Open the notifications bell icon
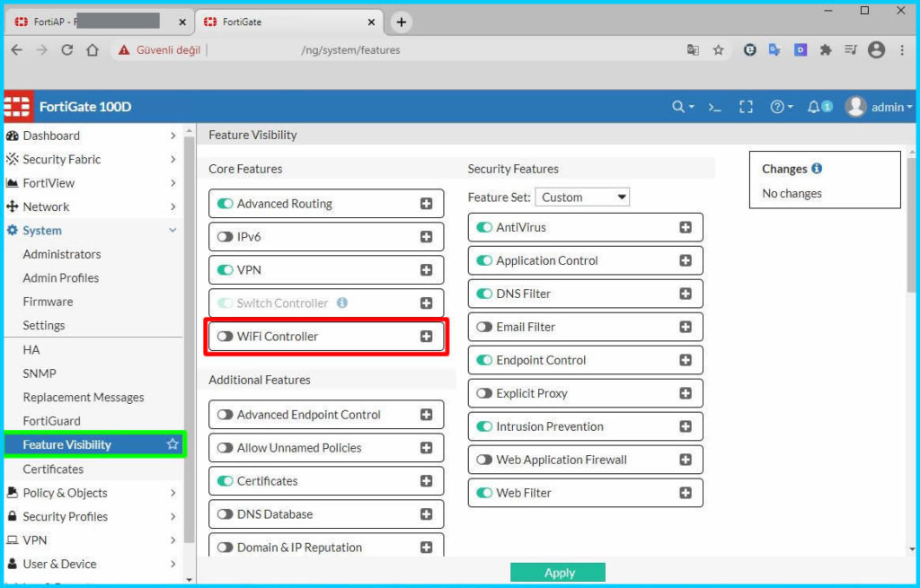920x588 pixels. click(x=814, y=107)
